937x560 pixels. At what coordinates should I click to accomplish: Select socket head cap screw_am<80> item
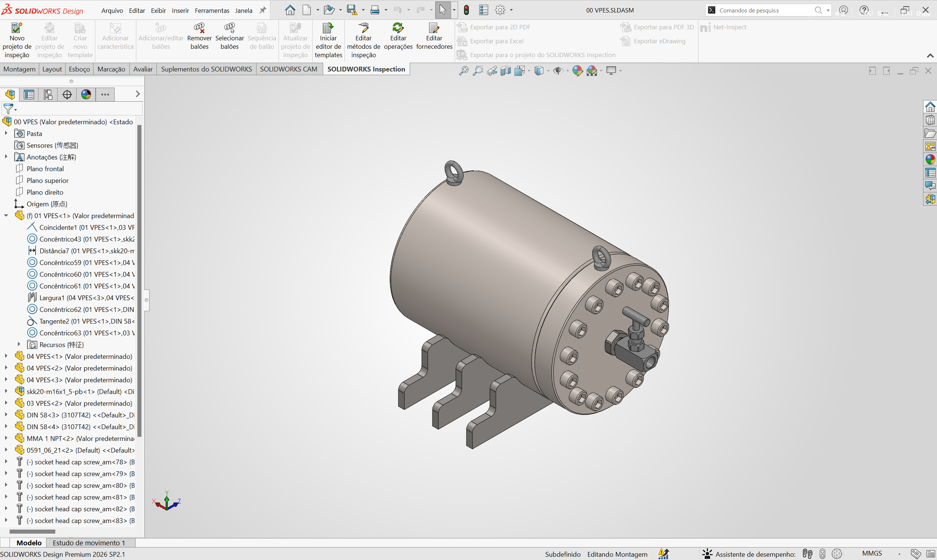pos(75,485)
